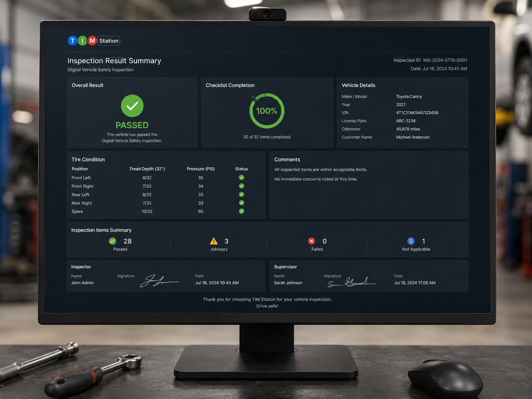Click the large green PASSED checkmark icon
532x399 pixels.
[x=132, y=106]
